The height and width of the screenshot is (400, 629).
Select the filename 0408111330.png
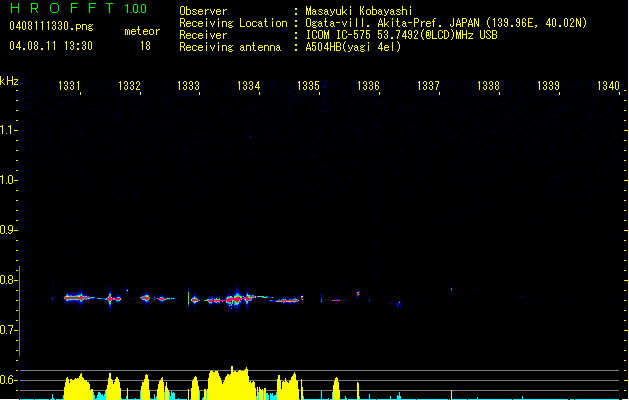[51, 26]
